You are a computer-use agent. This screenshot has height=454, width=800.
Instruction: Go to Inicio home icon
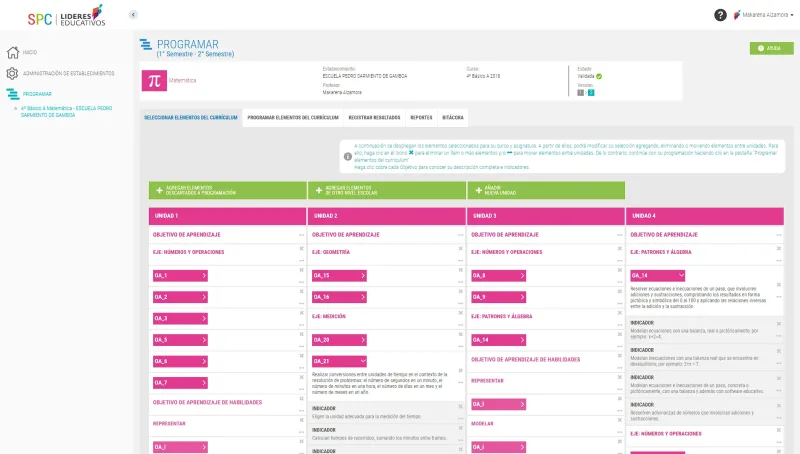13,52
